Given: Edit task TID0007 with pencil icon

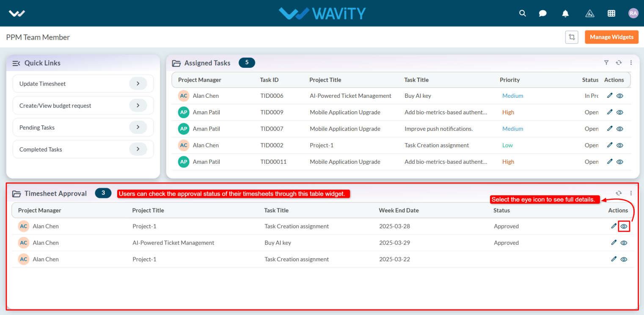Looking at the screenshot, I should [x=610, y=129].
